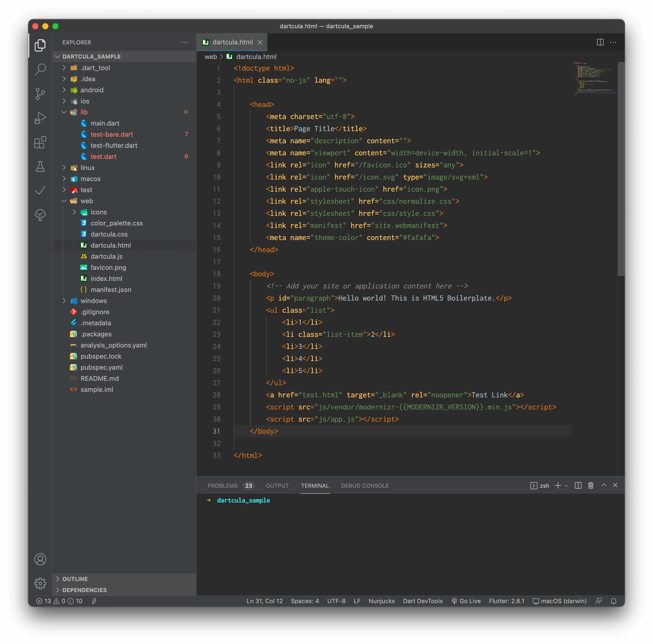This screenshot has height=644, width=653.
Task: Open the new terminal launch profile dropdown
Action: pos(567,486)
